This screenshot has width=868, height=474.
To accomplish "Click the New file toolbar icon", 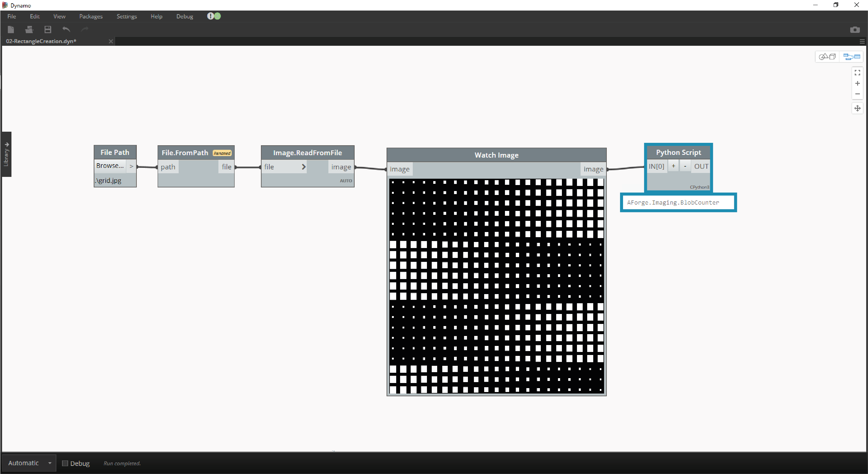I will tap(11, 30).
